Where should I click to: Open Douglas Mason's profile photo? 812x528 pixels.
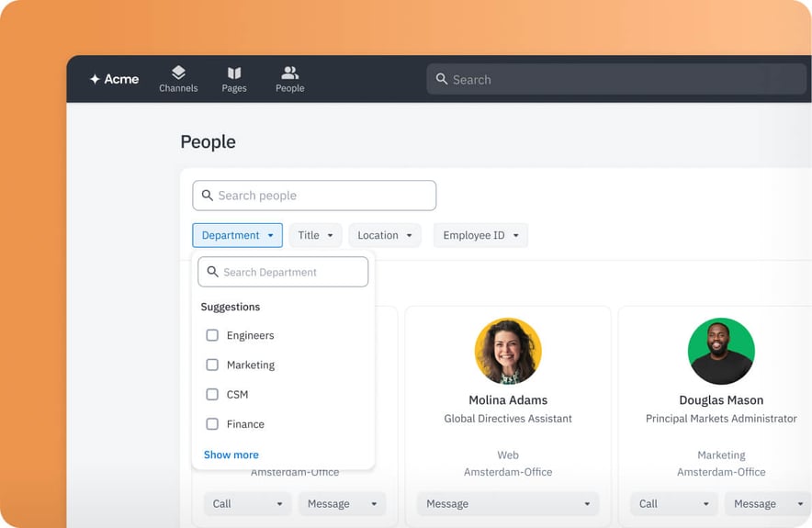pos(721,351)
